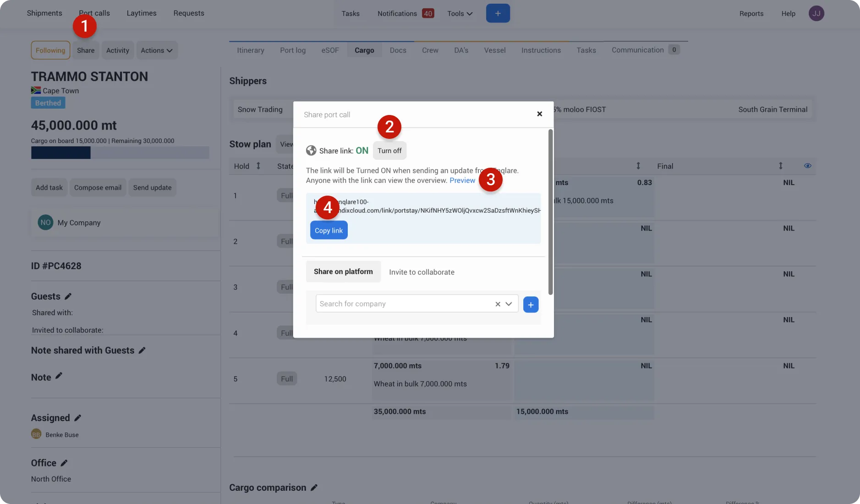Click the pencil icon next to Guests
Viewport: 860px width, 504px height.
pyautogui.click(x=68, y=296)
